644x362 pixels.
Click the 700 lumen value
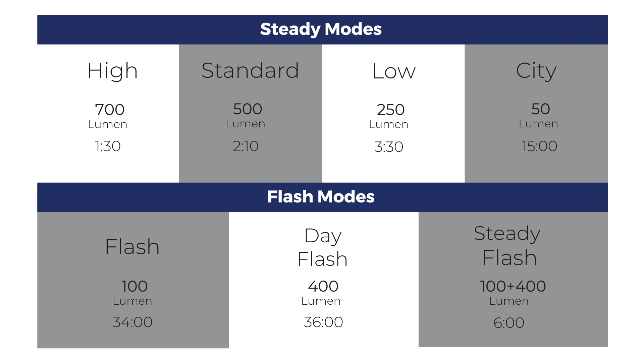click(x=110, y=110)
